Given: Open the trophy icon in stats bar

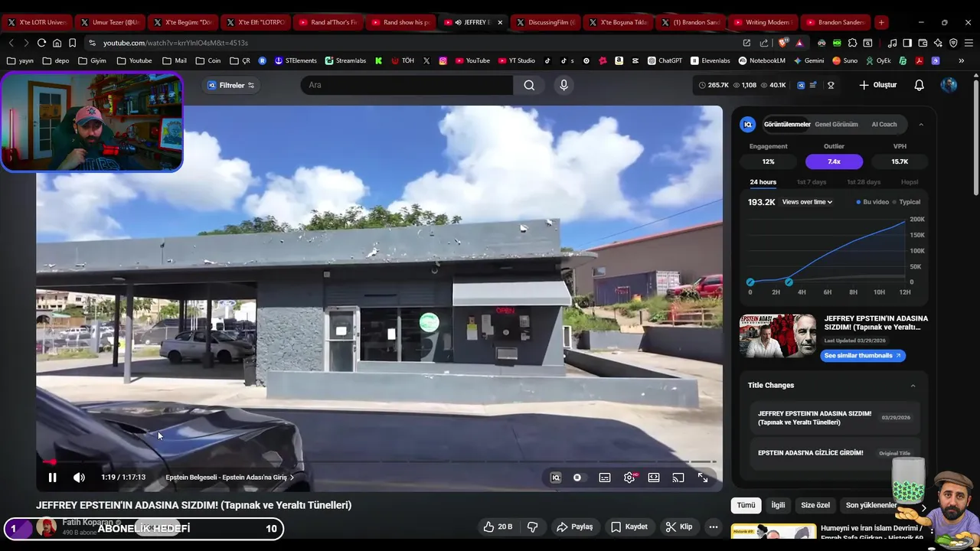Looking at the screenshot, I should click(x=831, y=85).
